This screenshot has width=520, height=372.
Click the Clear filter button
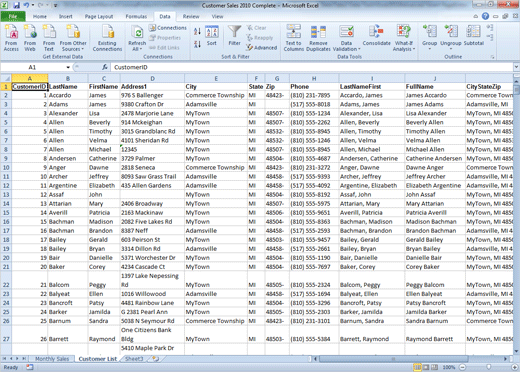point(256,28)
